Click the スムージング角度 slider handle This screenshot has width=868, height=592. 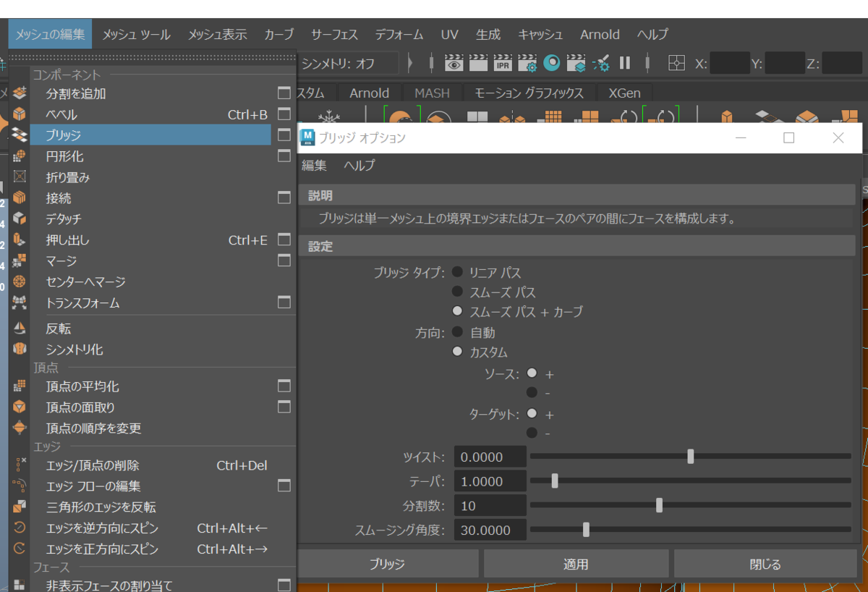(x=586, y=530)
